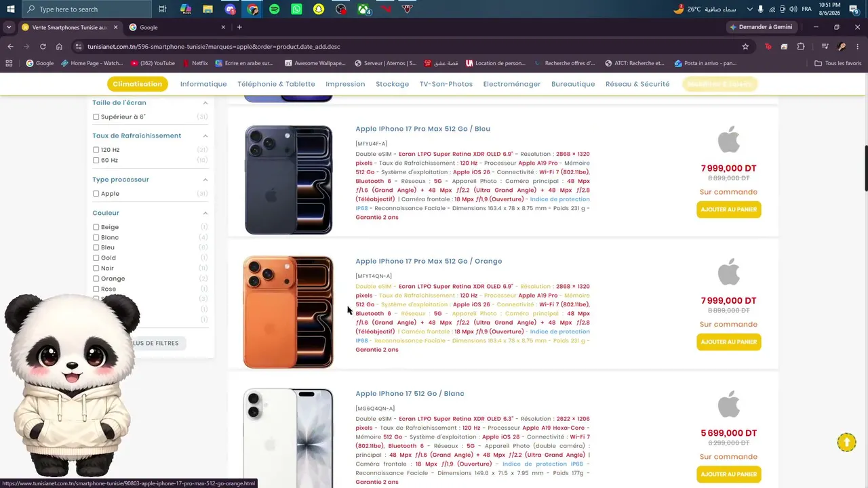Tick the Noir color checkbox
The height and width of the screenshot is (488, 868).
[96, 268]
